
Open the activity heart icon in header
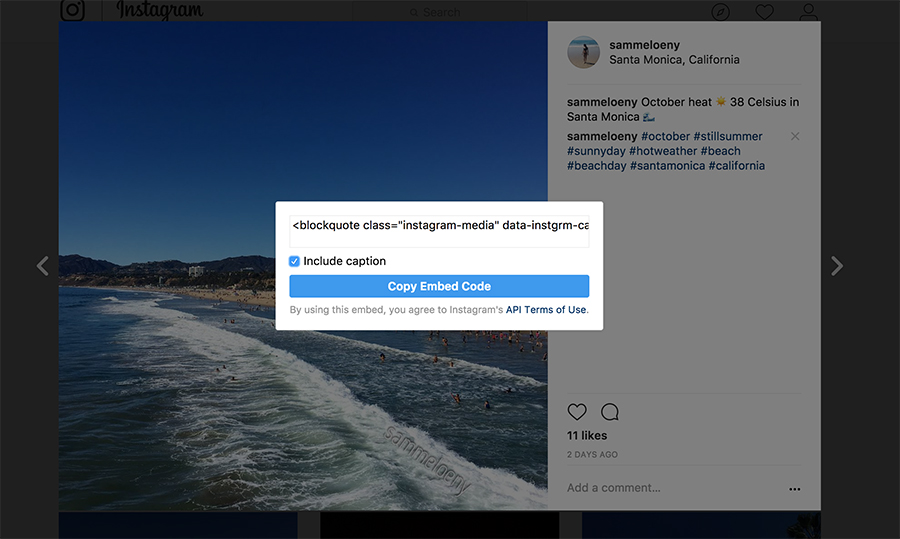[x=764, y=11]
